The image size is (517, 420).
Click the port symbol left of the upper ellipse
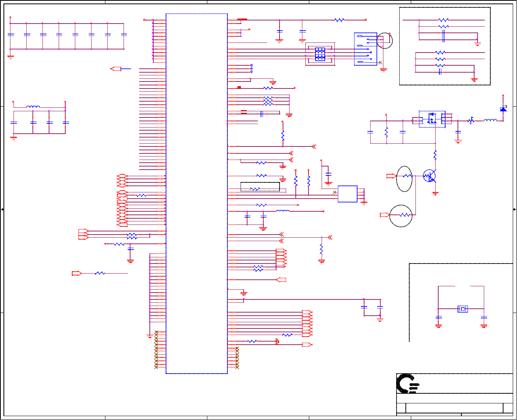coord(391,176)
